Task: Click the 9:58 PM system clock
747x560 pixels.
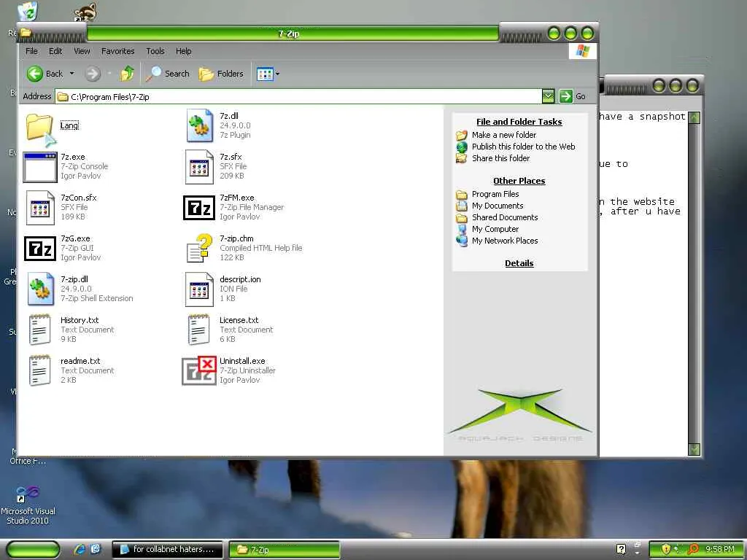Action: [719, 550]
